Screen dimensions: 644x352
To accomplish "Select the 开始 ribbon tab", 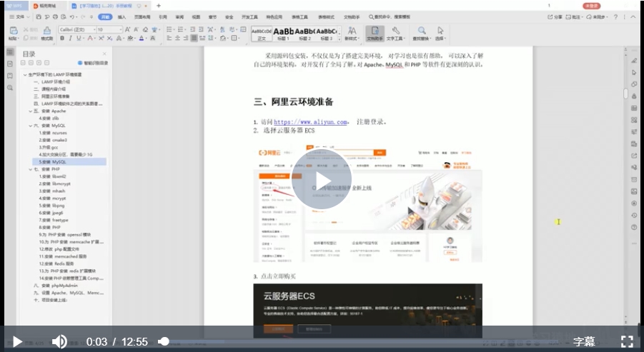I will [105, 17].
